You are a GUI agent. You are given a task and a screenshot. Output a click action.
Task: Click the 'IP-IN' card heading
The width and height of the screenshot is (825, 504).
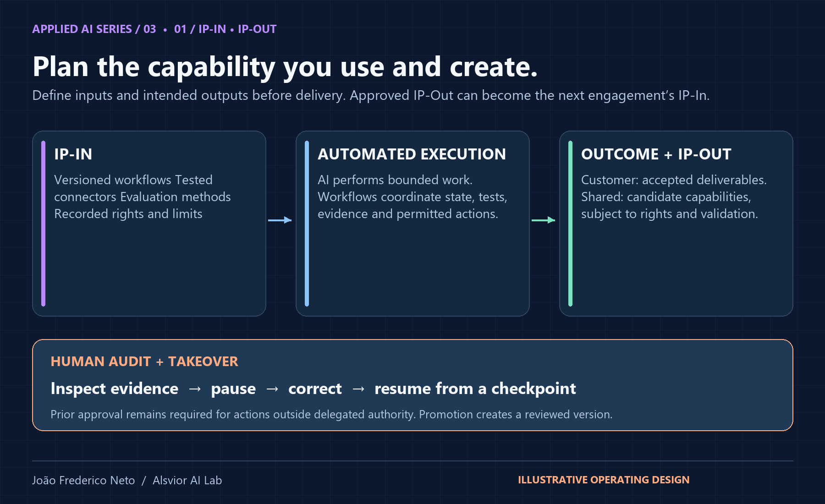(73, 154)
